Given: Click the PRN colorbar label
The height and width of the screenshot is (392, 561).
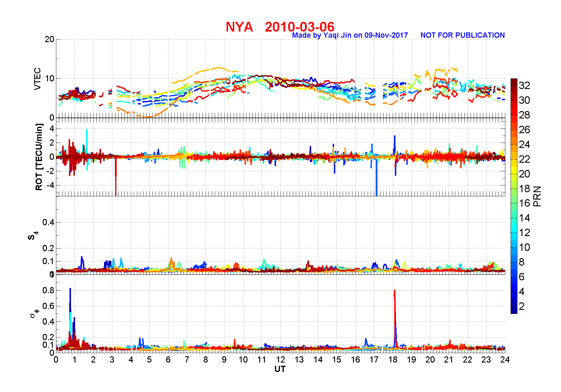Looking at the screenshot, I should coord(537,196).
